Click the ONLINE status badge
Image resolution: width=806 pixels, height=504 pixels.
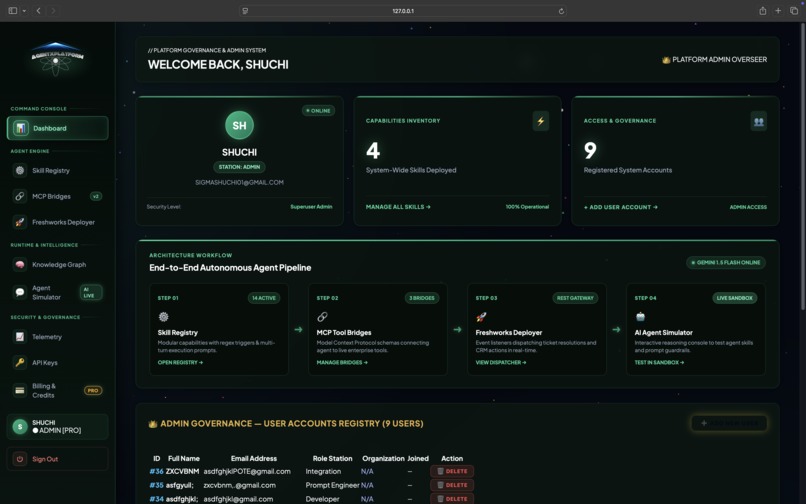click(318, 111)
